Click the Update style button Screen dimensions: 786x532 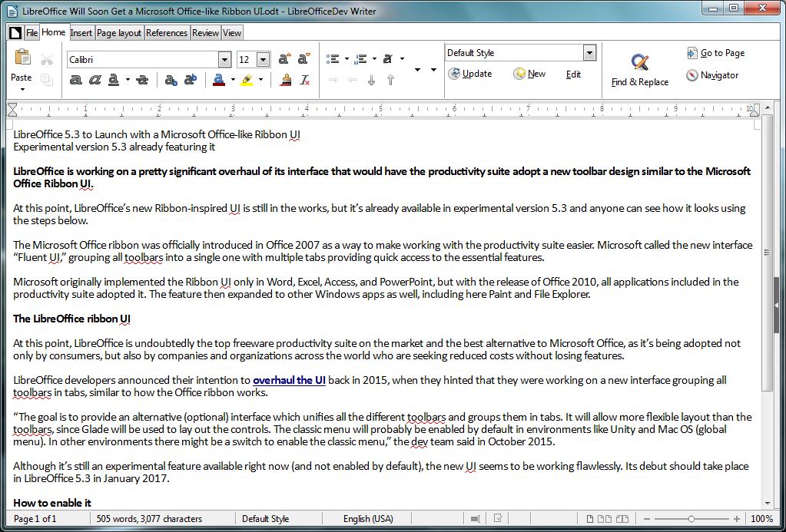click(x=470, y=74)
